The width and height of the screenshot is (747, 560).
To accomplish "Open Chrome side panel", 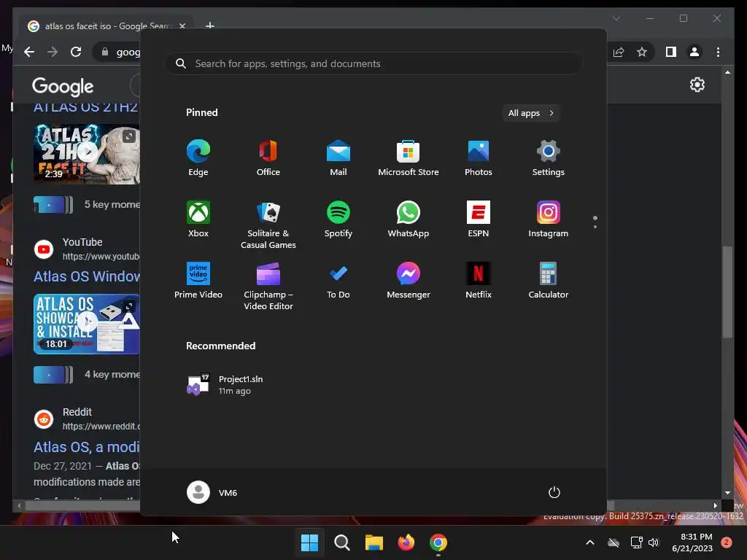I will coord(671,52).
